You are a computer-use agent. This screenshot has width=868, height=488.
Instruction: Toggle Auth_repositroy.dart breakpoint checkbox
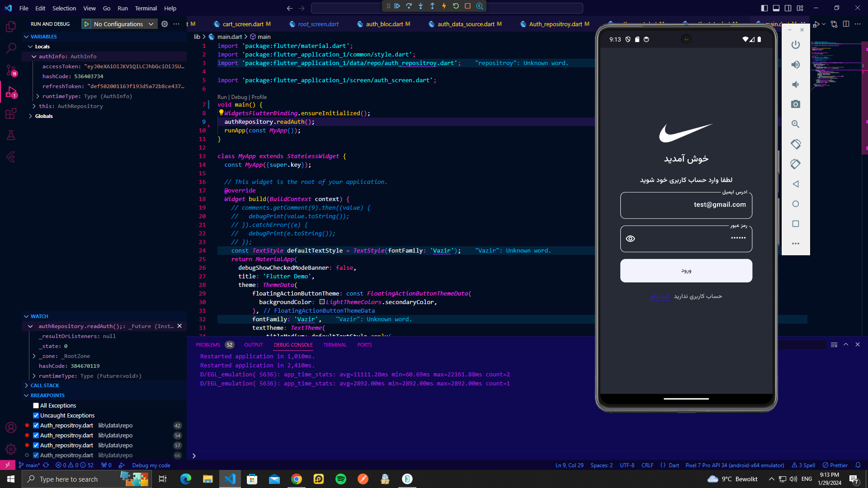pyautogui.click(x=35, y=426)
